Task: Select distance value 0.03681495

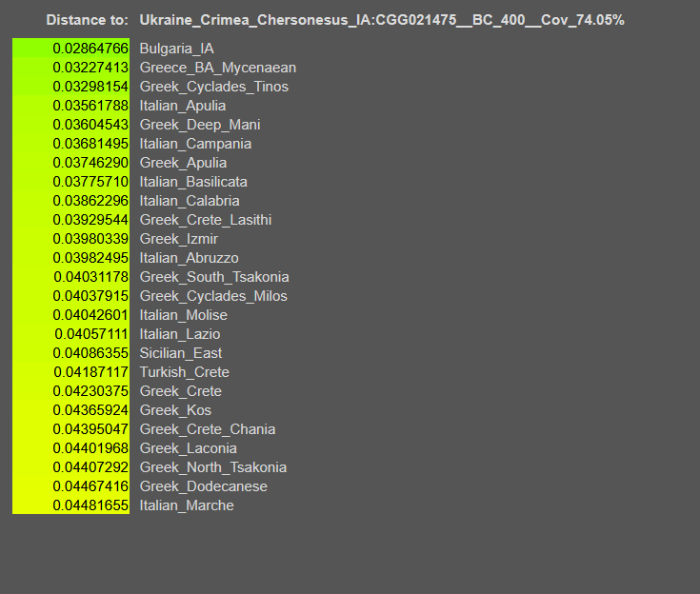Action: 90,144
